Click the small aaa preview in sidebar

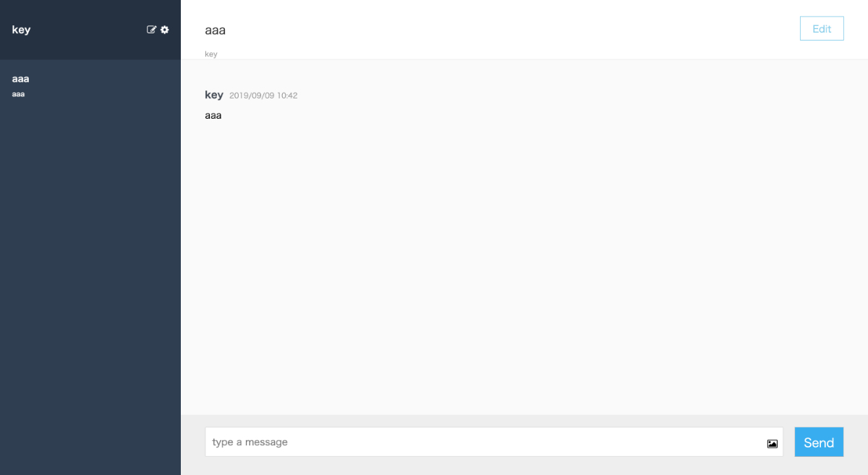(19, 94)
